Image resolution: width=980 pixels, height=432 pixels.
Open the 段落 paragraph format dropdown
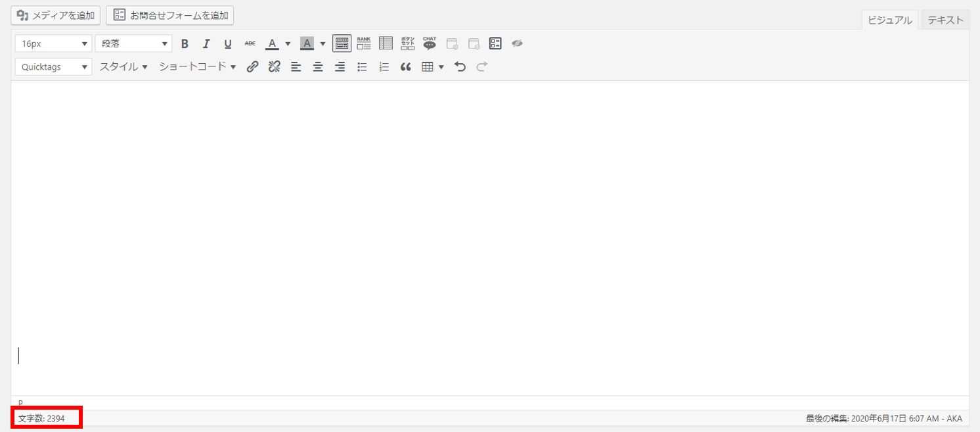(133, 43)
